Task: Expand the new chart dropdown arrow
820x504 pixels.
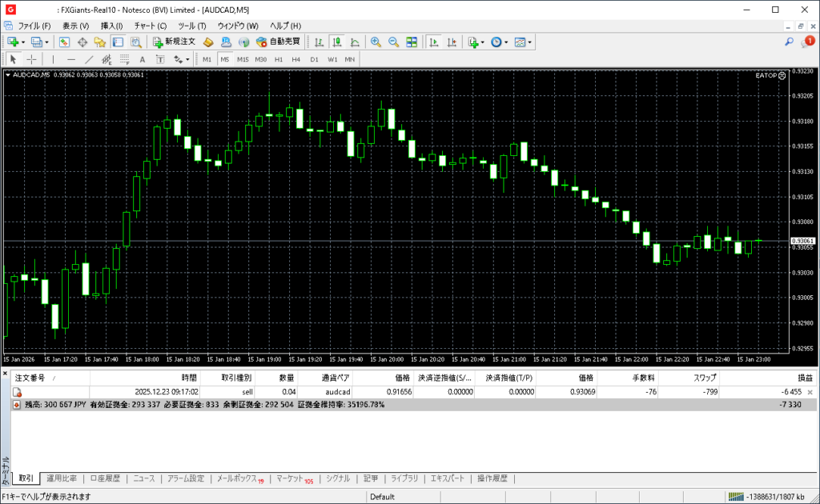Action: 24,42
